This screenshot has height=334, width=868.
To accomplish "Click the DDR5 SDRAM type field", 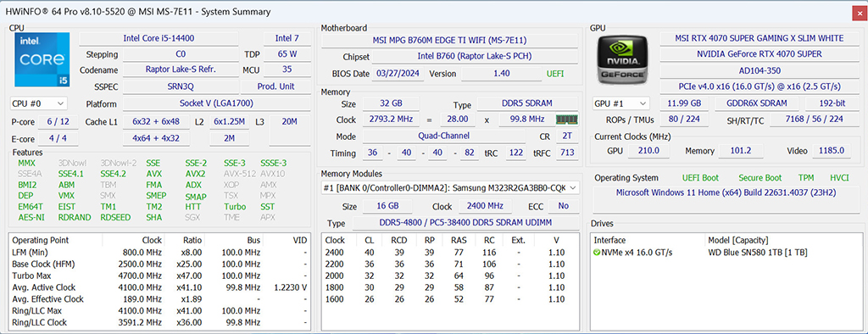I will click(x=527, y=103).
